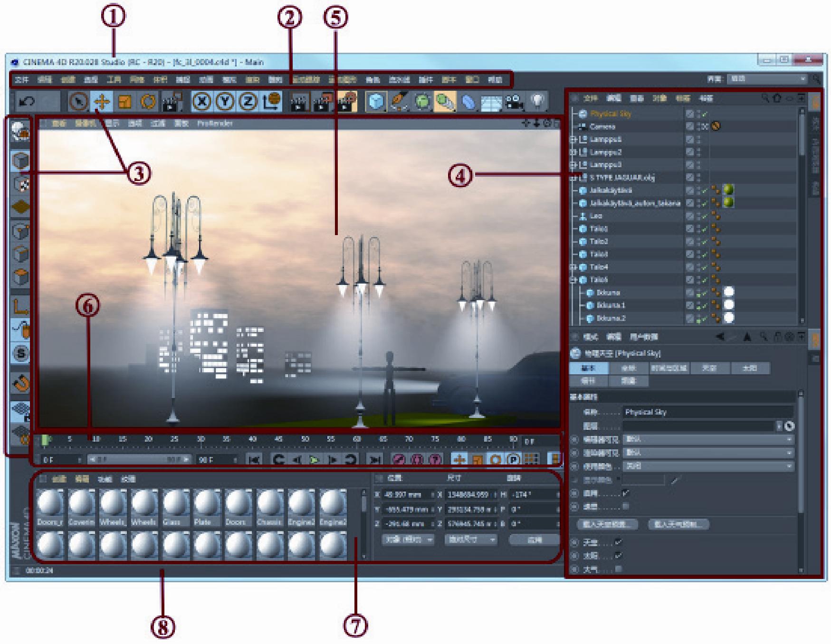
Task: Expand the Lamppu1 object hierarchy
Action: (573, 140)
